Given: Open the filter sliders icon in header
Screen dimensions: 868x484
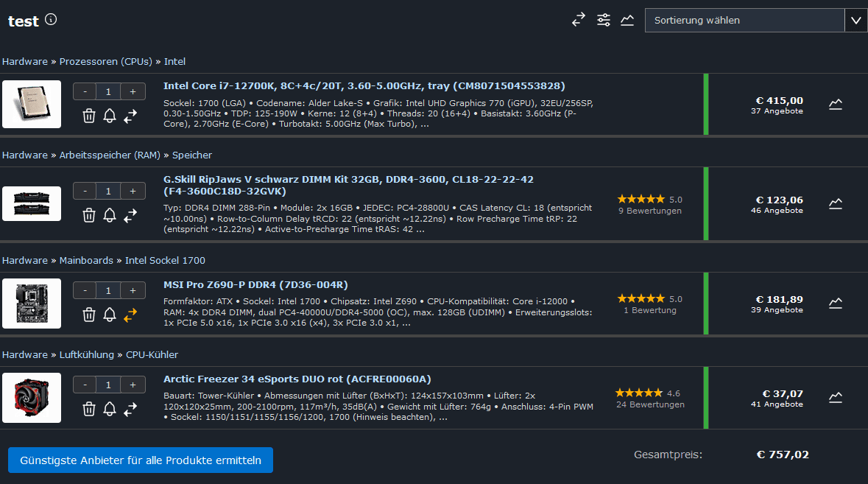Looking at the screenshot, I should click(x=604, y=20).
